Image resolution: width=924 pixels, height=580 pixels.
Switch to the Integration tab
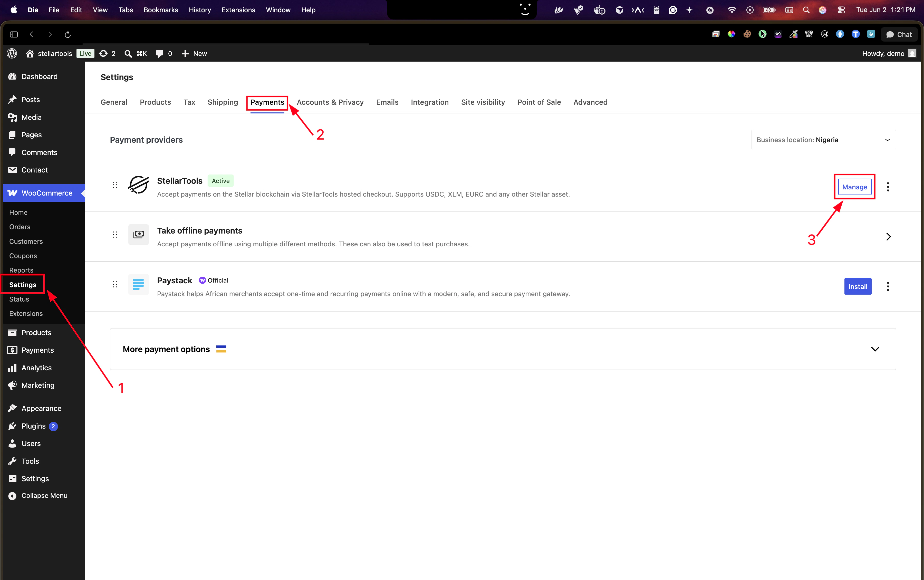(x=430, y=102)
